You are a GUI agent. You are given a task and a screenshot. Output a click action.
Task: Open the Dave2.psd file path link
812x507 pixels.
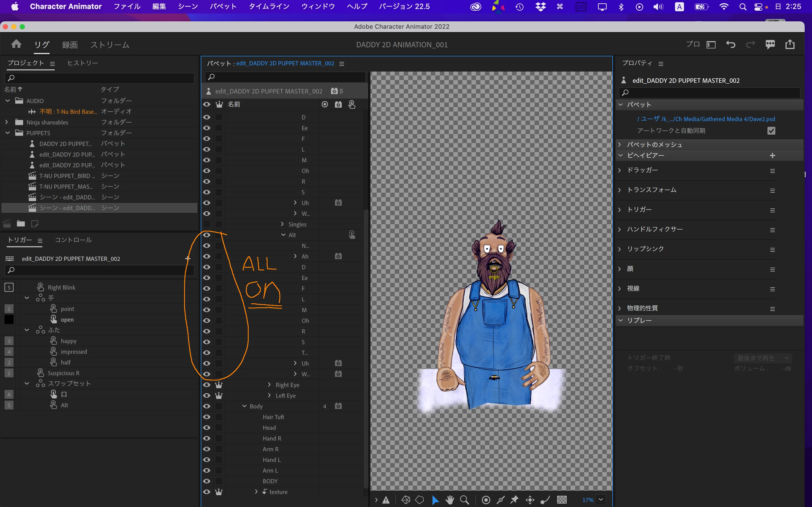706,119
